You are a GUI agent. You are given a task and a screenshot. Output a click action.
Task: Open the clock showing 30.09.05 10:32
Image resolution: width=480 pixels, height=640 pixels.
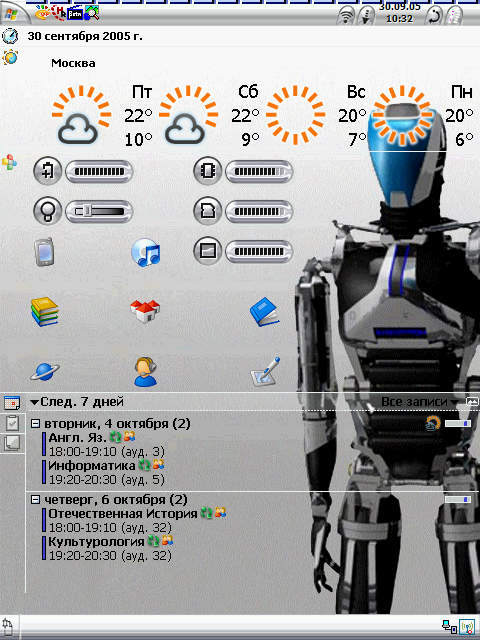[x=399, y=13]
